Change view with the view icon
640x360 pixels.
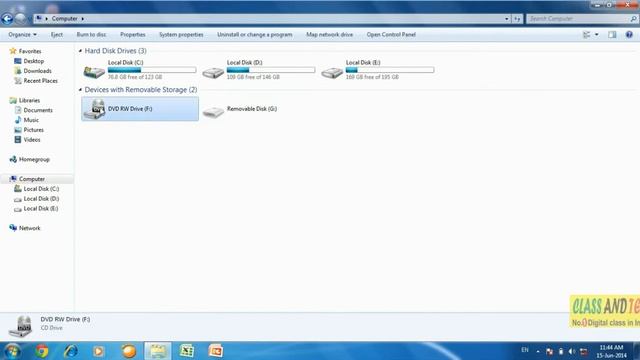coord(587,35)
